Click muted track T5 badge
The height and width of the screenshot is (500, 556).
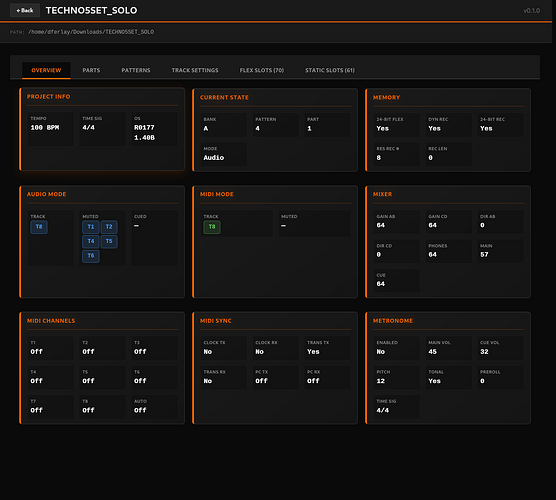109,241
